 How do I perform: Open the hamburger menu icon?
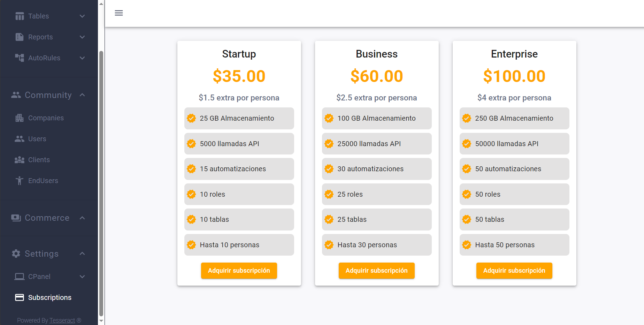(x=119, y=13)
